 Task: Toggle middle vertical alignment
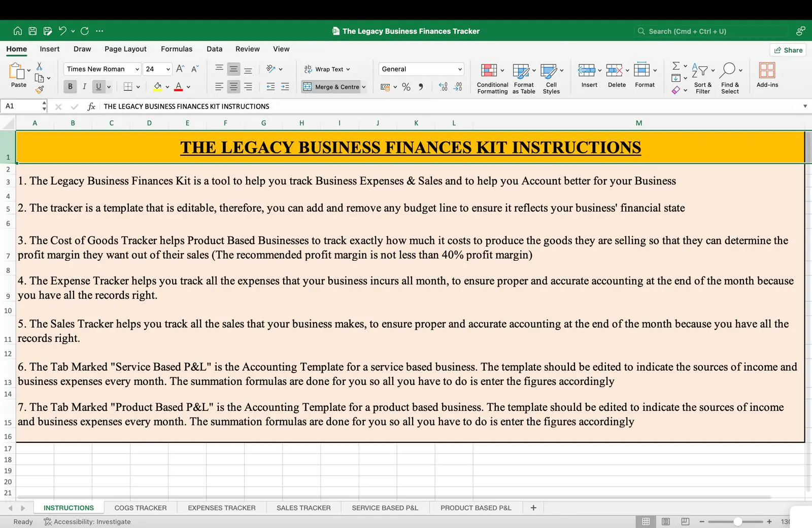point(233,69)
